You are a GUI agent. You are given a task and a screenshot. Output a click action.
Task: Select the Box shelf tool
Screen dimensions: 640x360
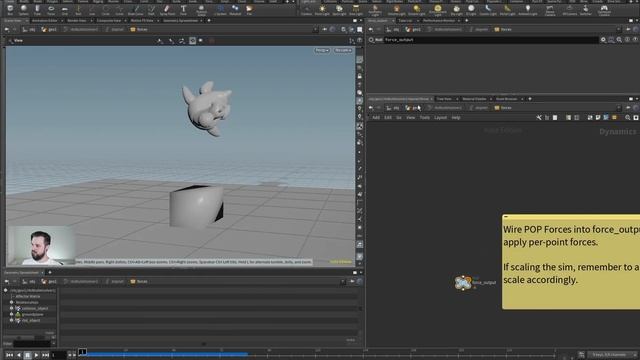(x=10, y=9)
